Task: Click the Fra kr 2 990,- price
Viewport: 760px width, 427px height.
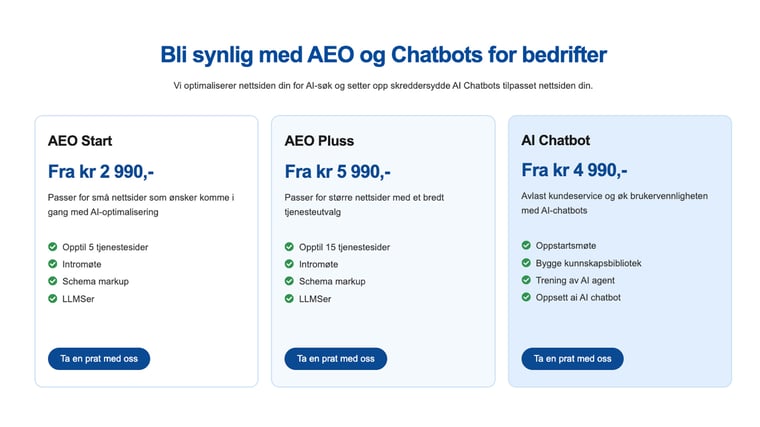Action: (x=101, y=172)
